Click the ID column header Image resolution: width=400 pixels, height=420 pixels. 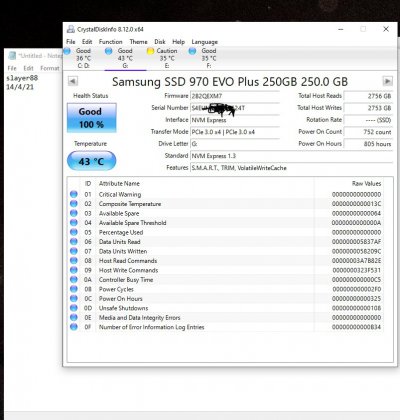pos(88,183)
